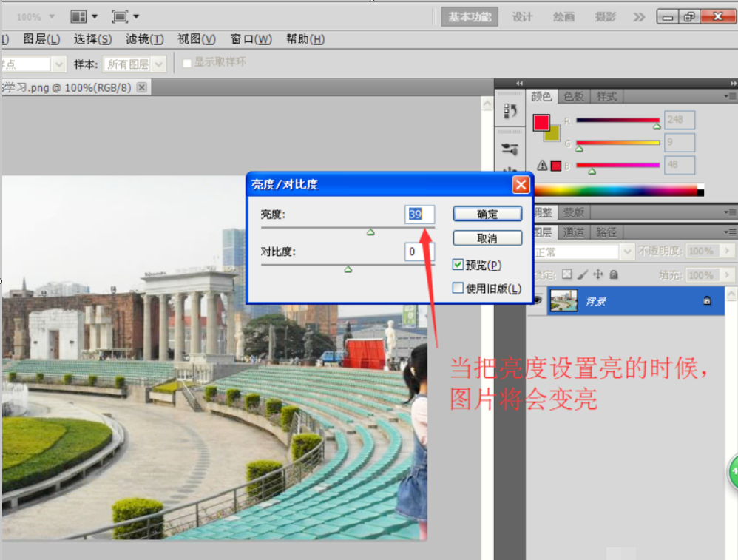Expand the layer blend mode 正常 dropdown
The width and height of the screenshot is (738, 560).
[x=627, y=252]
